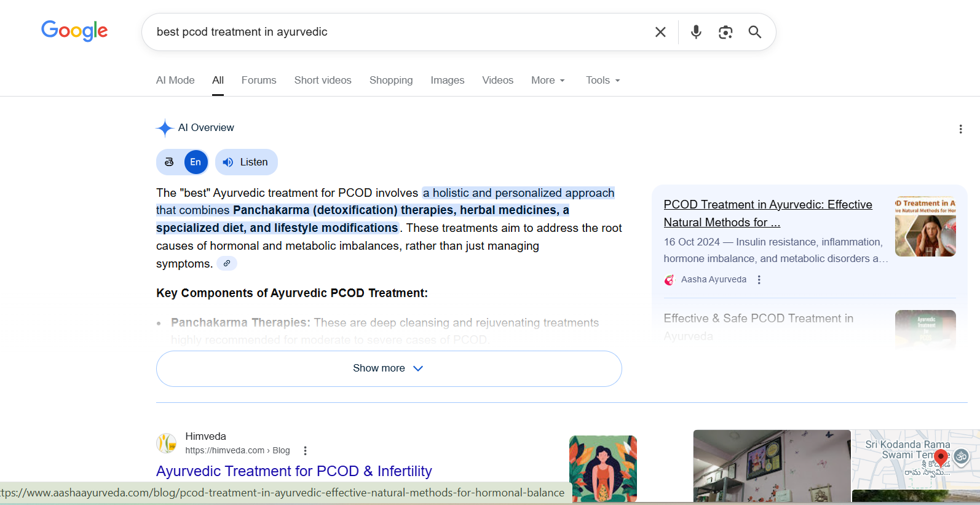Click Aasha Ayurveda site favicon
The width and height of the screenshot is (980, 505).
pos(670,279)
